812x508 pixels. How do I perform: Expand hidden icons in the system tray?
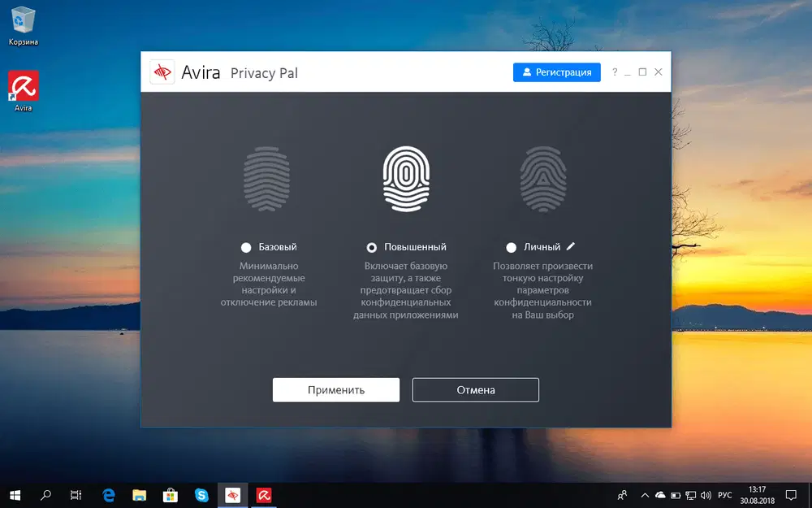645,494
